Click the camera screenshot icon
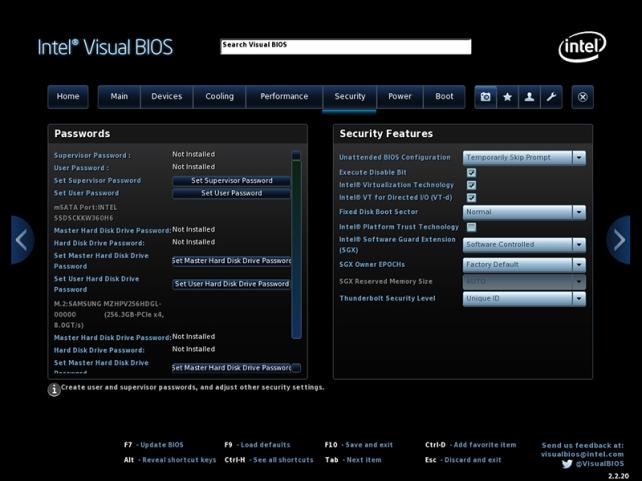This screenshot has width=642, height=481. click(486, 97)
